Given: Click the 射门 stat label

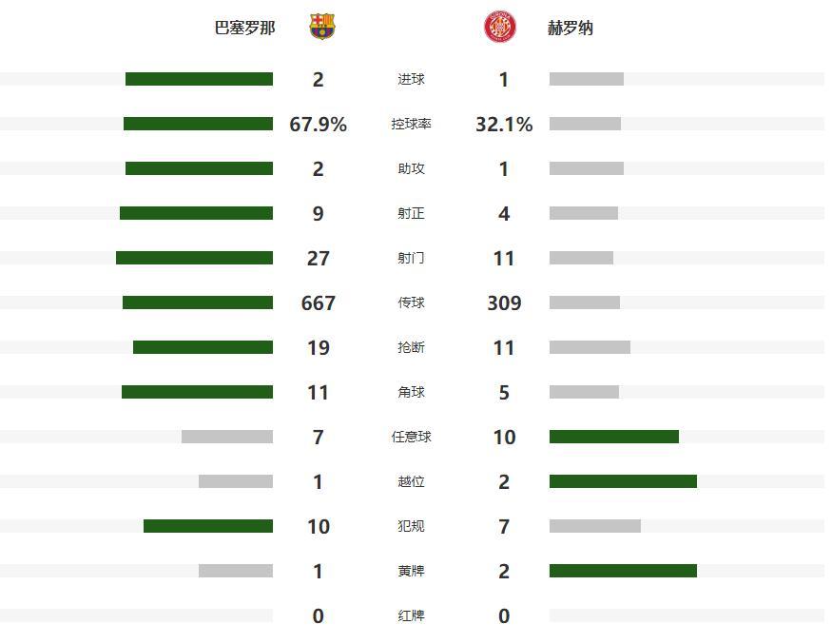Looking at the screenshot, I should coord(411,258).
